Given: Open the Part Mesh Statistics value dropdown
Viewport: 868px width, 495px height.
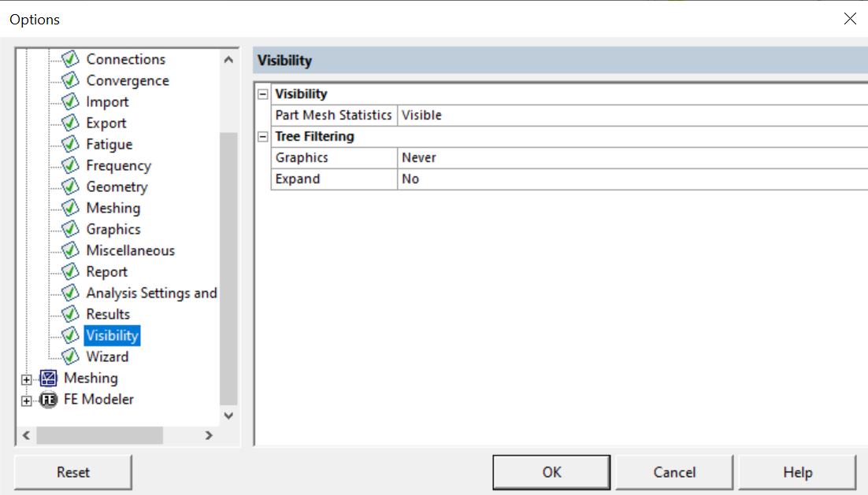Looking at the screenshot, I should tap(632, 115).
